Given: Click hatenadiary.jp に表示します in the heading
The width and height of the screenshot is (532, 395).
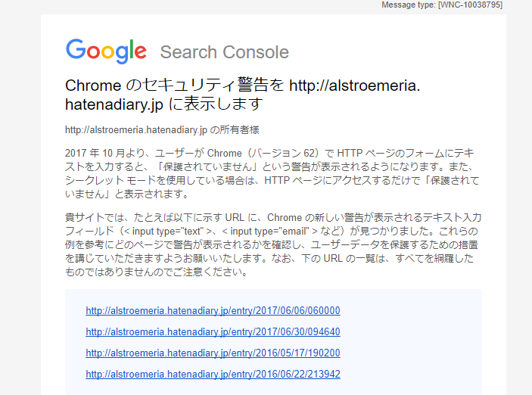Looking at the screenshot, I should 164,104.
